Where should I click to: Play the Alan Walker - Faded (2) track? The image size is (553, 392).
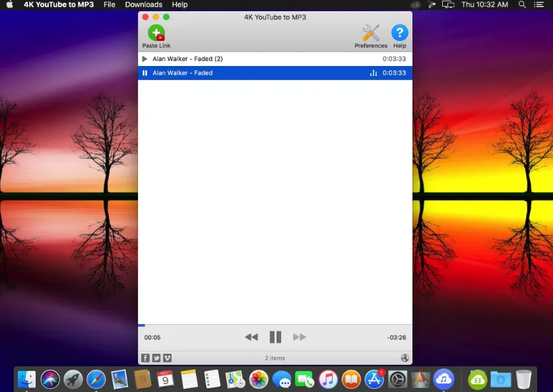pyautogui.click(x=145, y=59)
